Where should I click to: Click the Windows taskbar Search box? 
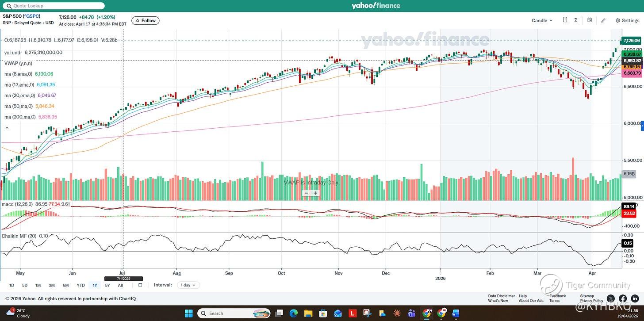234,313
